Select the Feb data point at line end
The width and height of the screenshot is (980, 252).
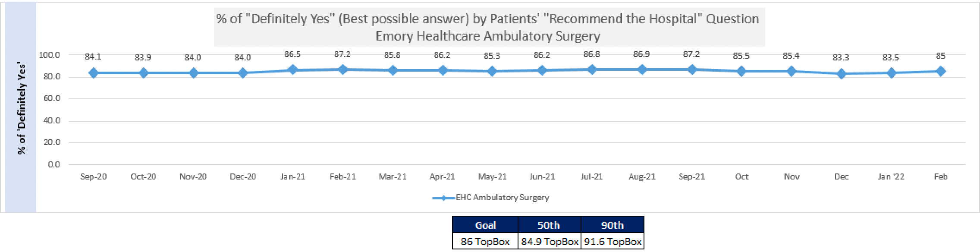point(941,71)
